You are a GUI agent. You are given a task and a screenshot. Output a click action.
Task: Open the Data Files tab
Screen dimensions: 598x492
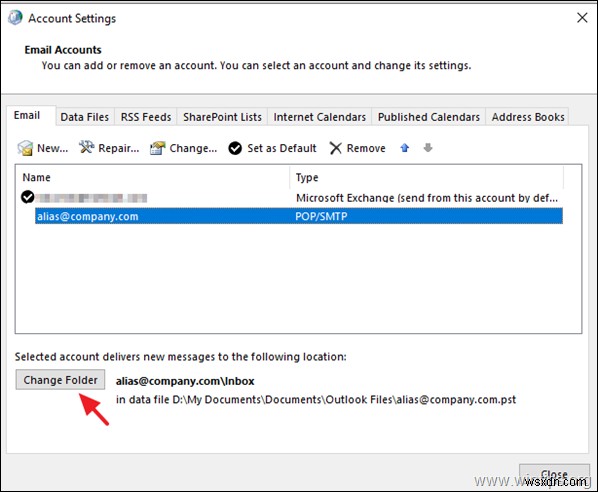click(x=85, y=117)
